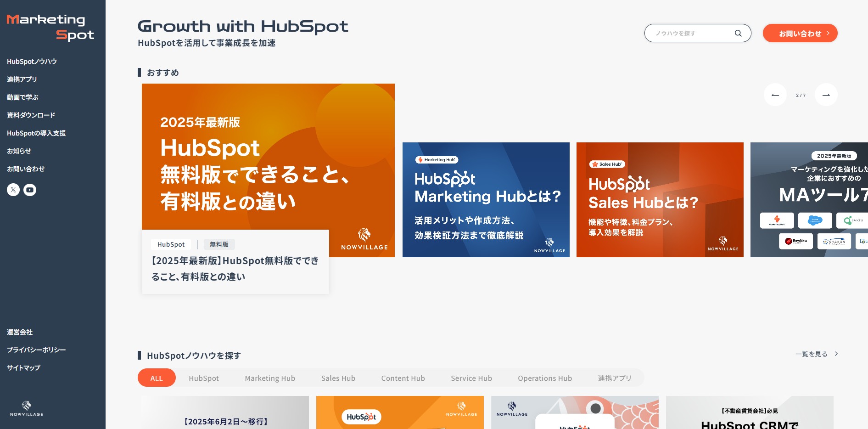Select the ALL filter tab

[157, 378]
